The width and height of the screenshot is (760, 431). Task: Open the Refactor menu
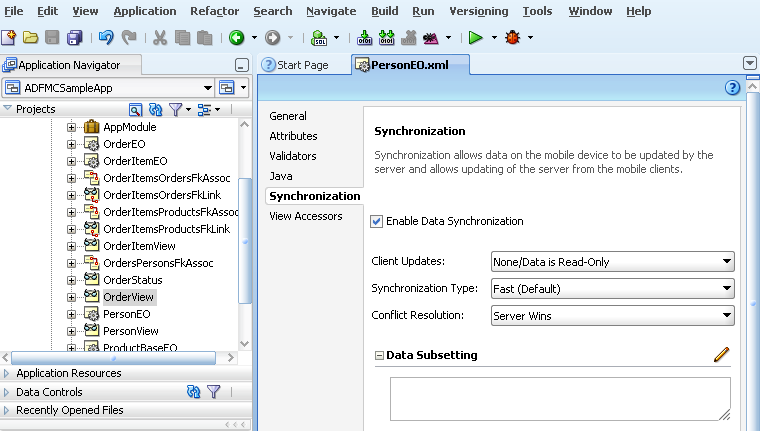coord(215,11)
